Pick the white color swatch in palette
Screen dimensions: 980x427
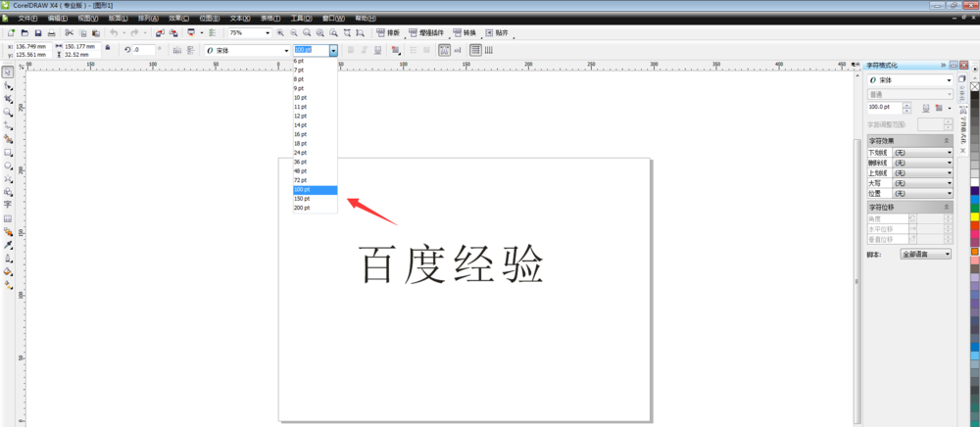[x=974, y=181]
